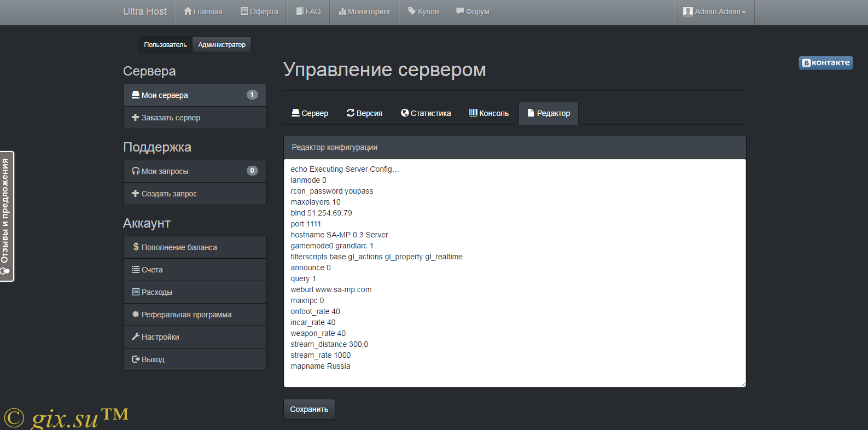Click the wrench icon beside Настройки
The height and width of the screenshot is (430, 868).
point(136,336)
